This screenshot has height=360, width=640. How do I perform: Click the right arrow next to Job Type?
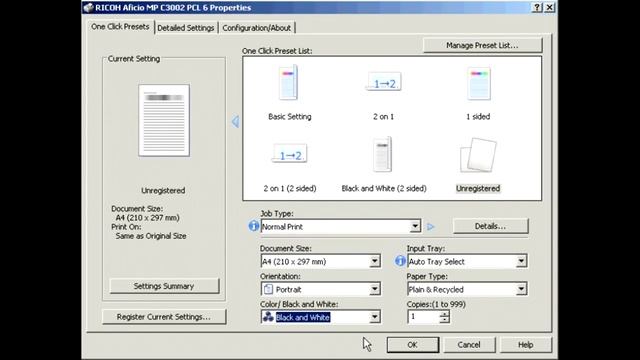coord(431,227)
